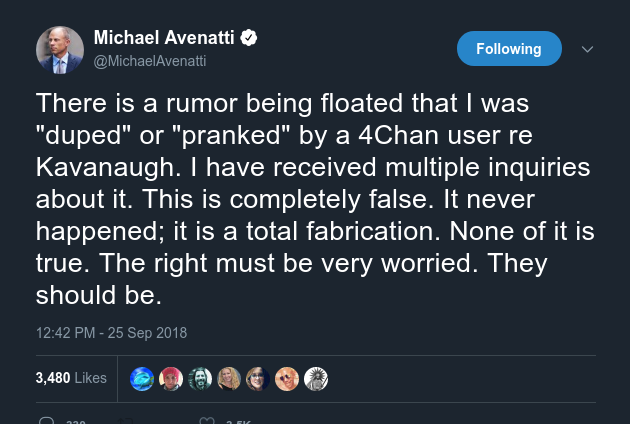Open the pink beanie avatar liker
Viewport: 630px width, 424px height.
[x=171, y=379]
